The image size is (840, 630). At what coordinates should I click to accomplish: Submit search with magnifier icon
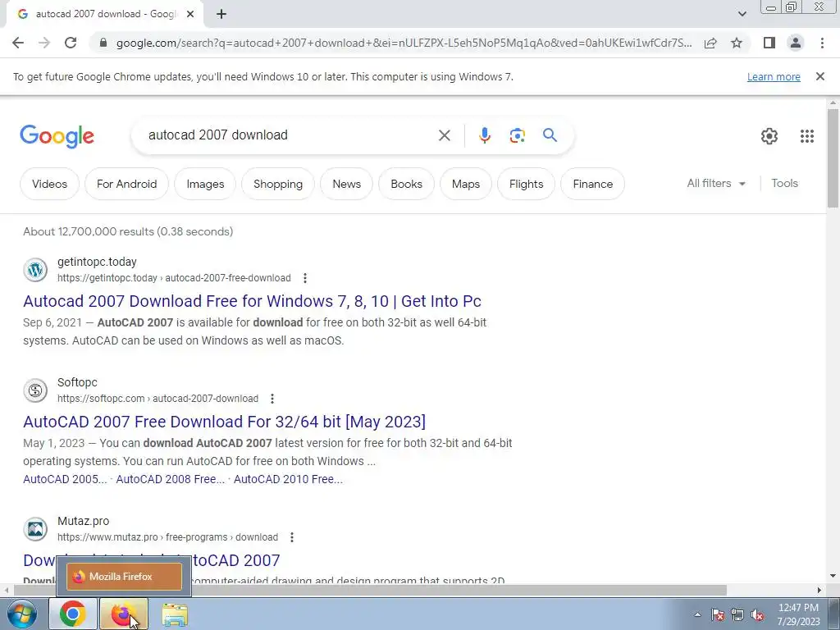550,135
